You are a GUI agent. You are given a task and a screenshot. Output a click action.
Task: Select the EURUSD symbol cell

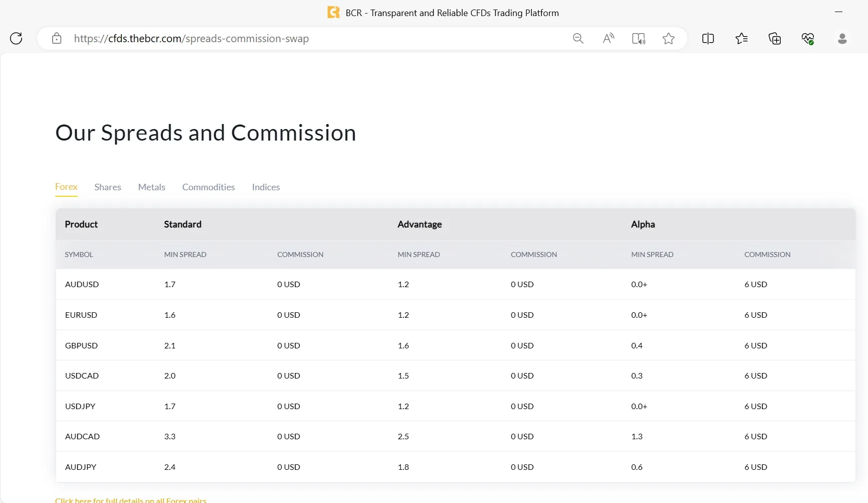[81, 315]
